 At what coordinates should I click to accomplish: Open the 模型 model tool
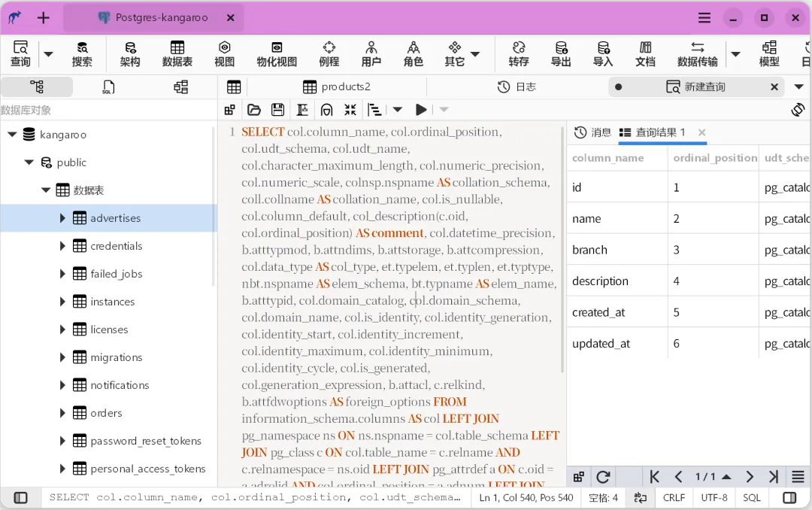click(769, 53)
